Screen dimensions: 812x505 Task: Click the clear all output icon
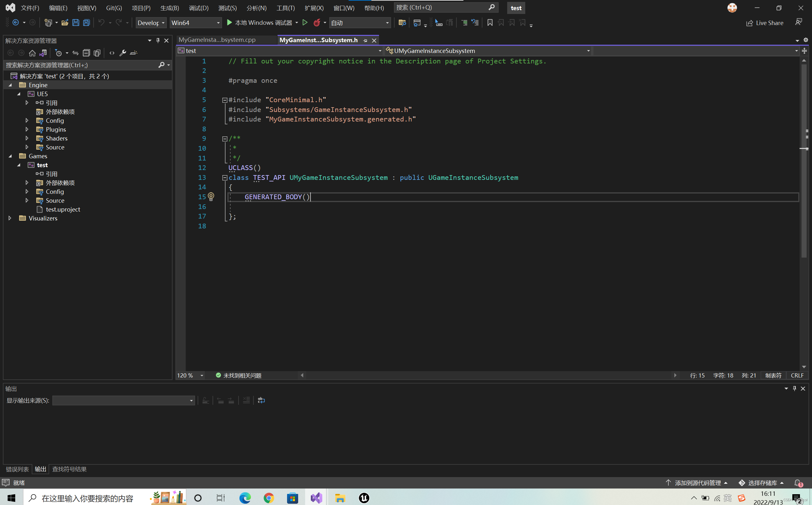point(246,400)
